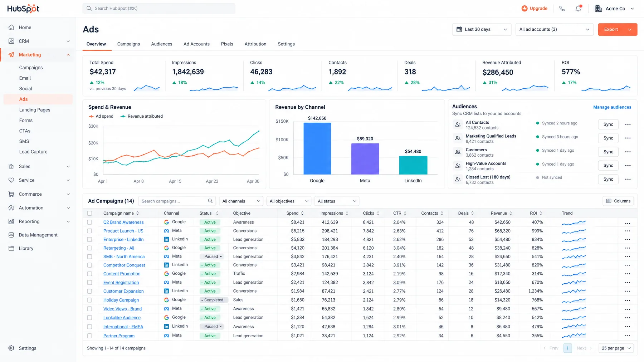Focus the Search campaigns field

coord(177,201)
